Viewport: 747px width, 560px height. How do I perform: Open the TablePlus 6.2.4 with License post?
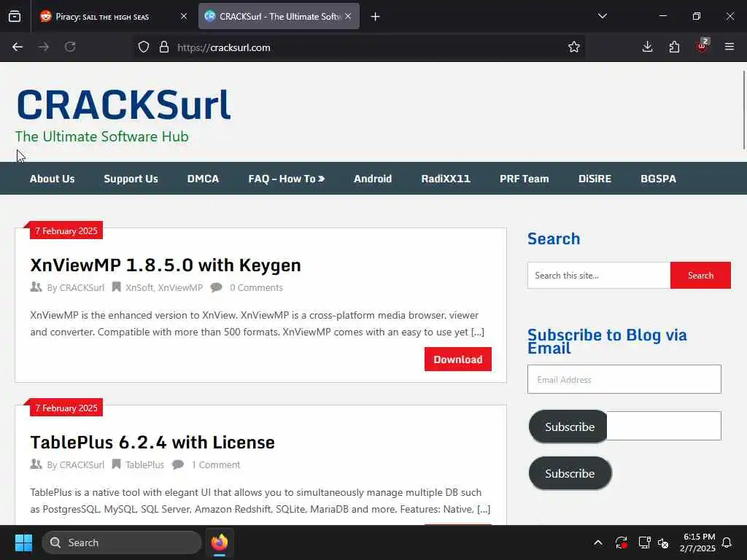(x=152, y=443)
